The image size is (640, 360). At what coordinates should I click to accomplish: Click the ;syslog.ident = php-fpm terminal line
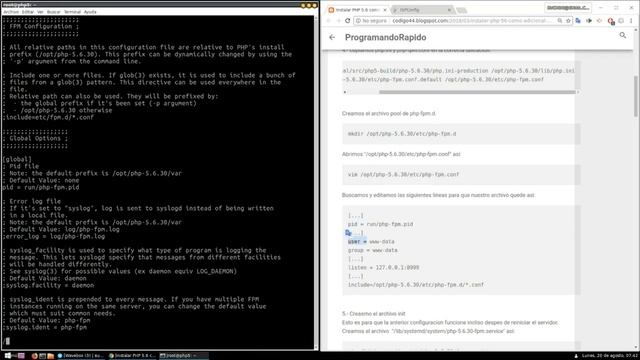(x=44, y=327)
